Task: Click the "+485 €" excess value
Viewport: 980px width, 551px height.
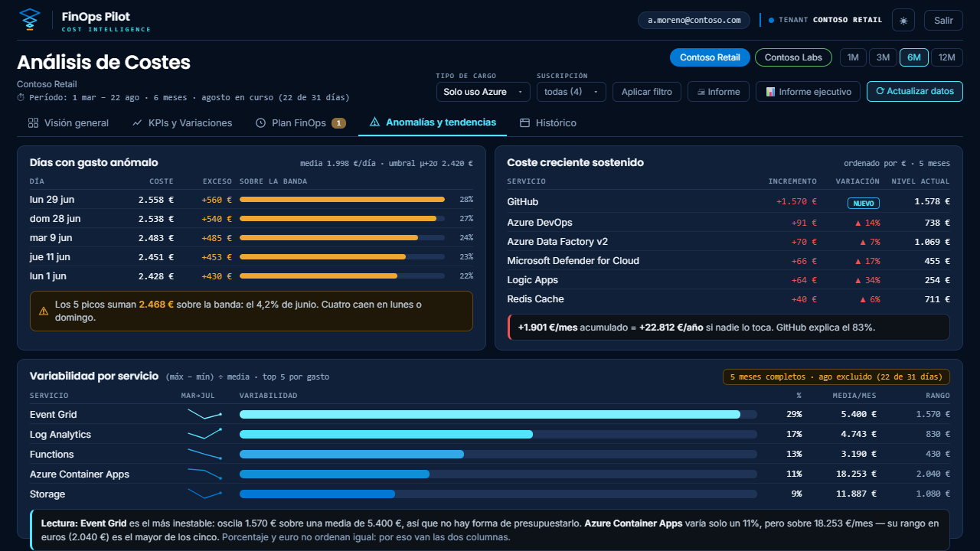Action: [217, 238]
